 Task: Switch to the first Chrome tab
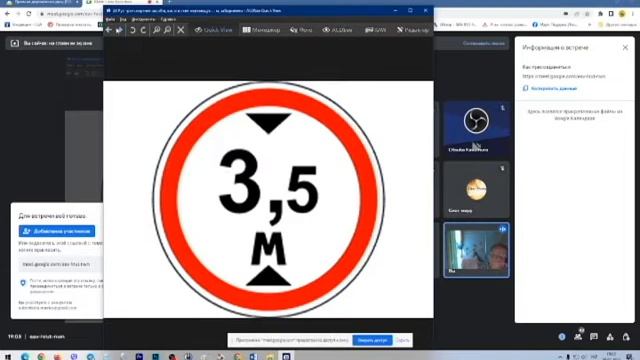(x=41, y=2)
